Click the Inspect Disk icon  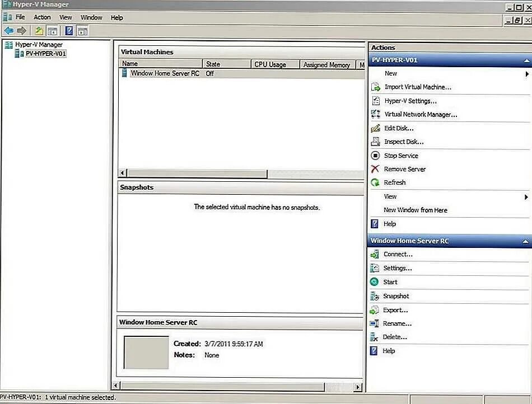(376, 142)
